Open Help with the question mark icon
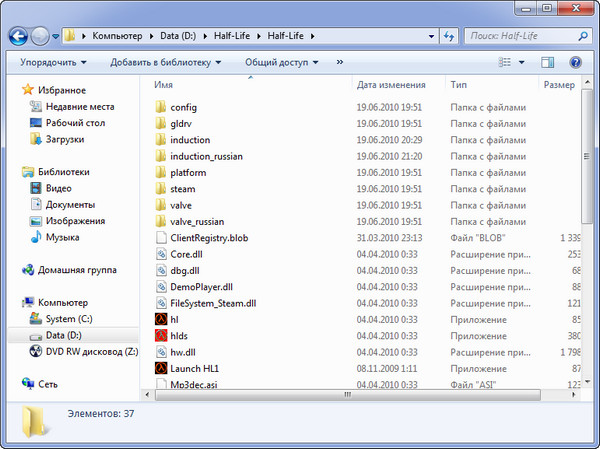The height and width of the screenshot is (449, 600). point(575,62)
